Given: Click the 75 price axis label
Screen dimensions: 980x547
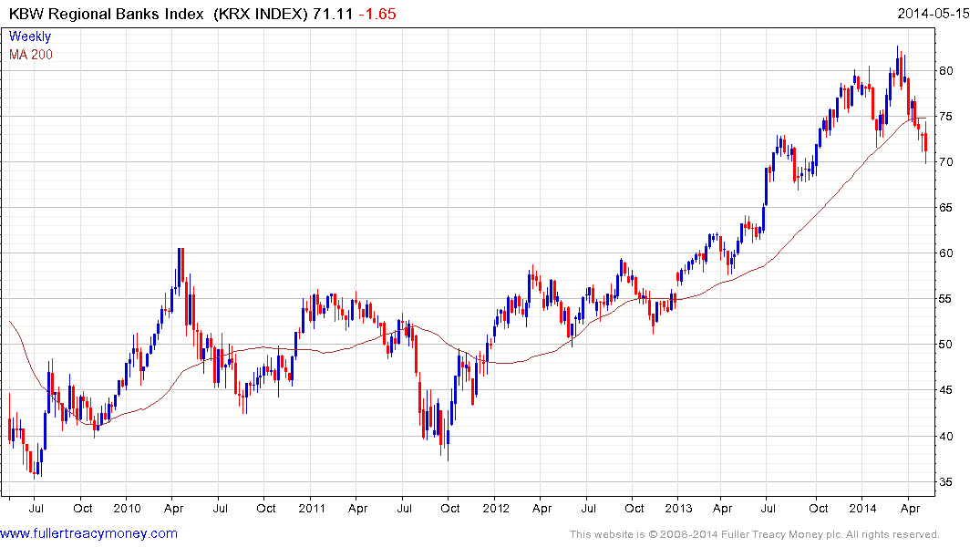Looking at the screenshot, I should point(945,117).
